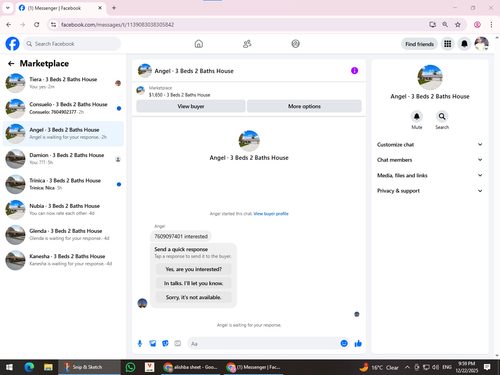Viewport: 500px width, 375px height.
Task: Mute the Angel conversation
Action: click(417, 116)
